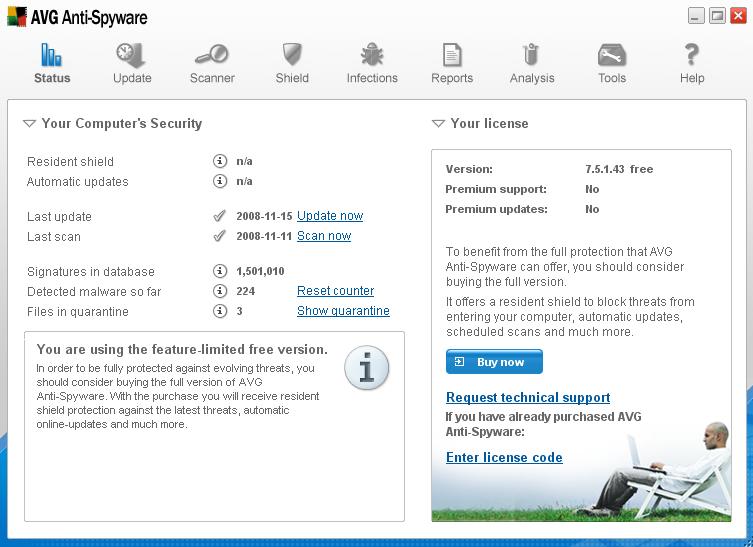
Task: Click info icon beside Automatic updates
Action: click(219, 181)
